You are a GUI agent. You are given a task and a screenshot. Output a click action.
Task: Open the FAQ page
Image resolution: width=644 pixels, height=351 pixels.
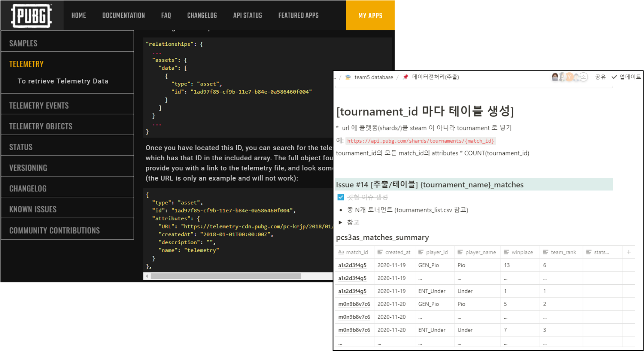pyautogui.click(x=166, y=15)
